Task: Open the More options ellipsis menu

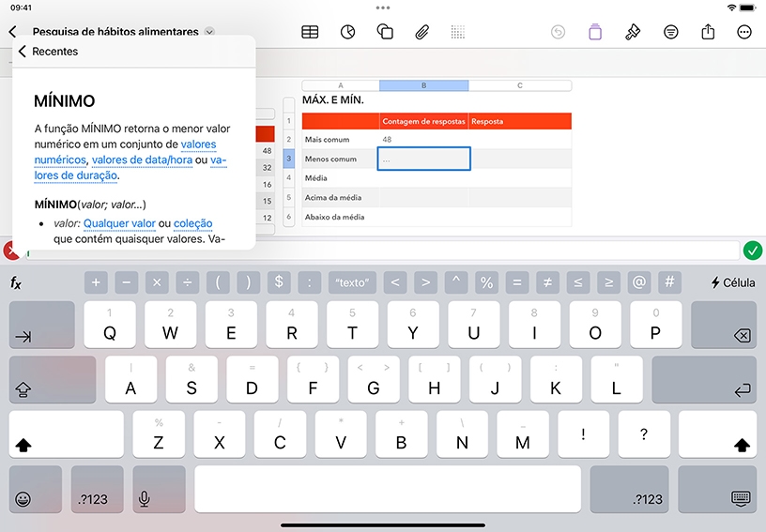Action: pos(744,32)
